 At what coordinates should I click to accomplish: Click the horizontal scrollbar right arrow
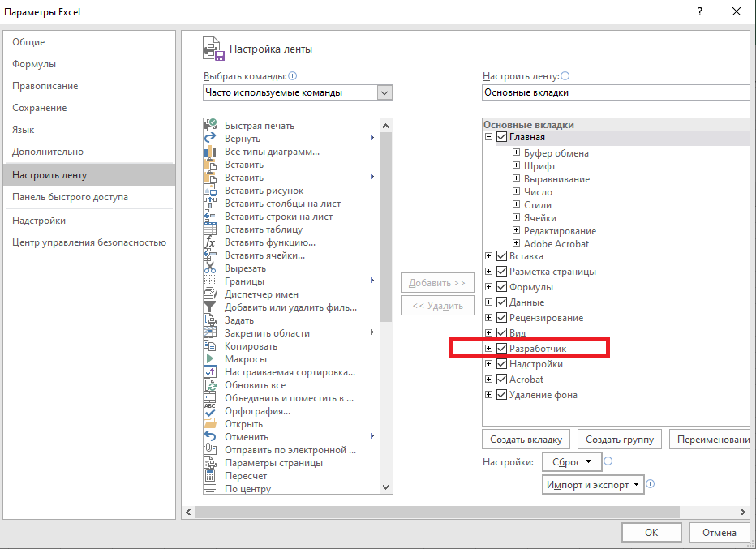click(742, 512)
